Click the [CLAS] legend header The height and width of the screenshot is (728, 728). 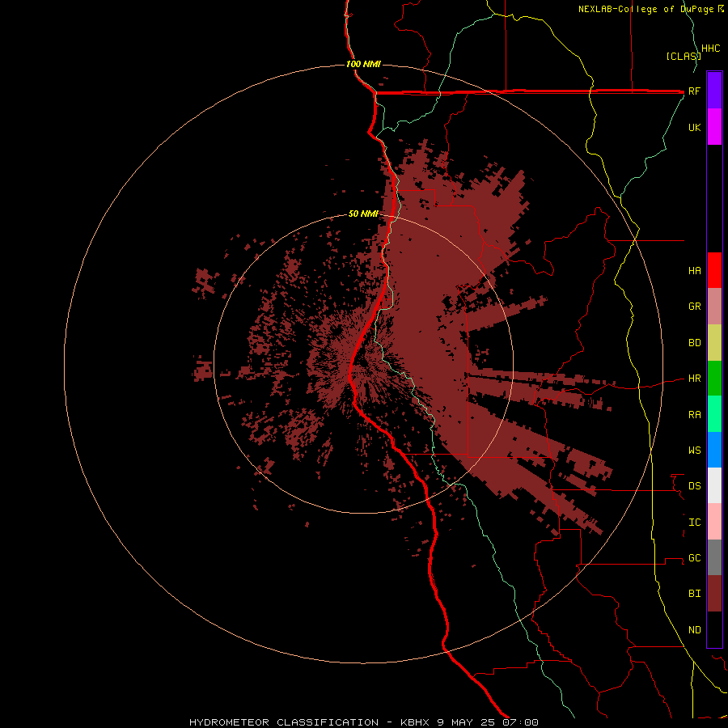[x=683, y=56]
